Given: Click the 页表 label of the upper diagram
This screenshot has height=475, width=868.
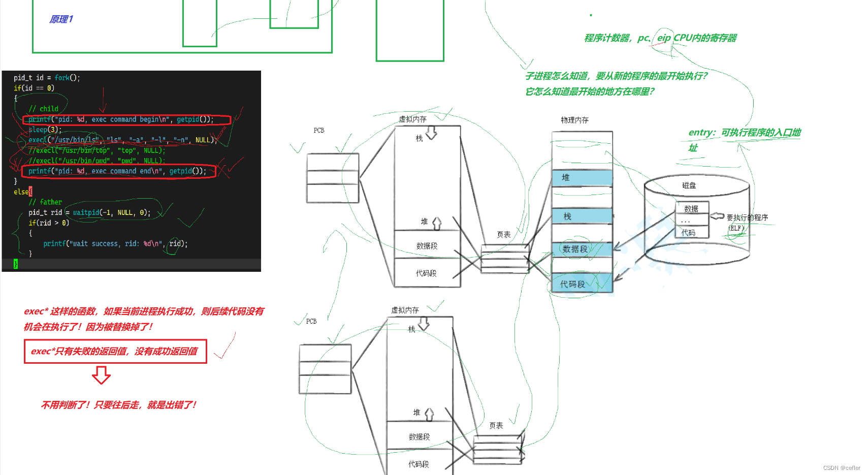Looking at the screenshot, I should pyautogui.click(x=504, y=234).
